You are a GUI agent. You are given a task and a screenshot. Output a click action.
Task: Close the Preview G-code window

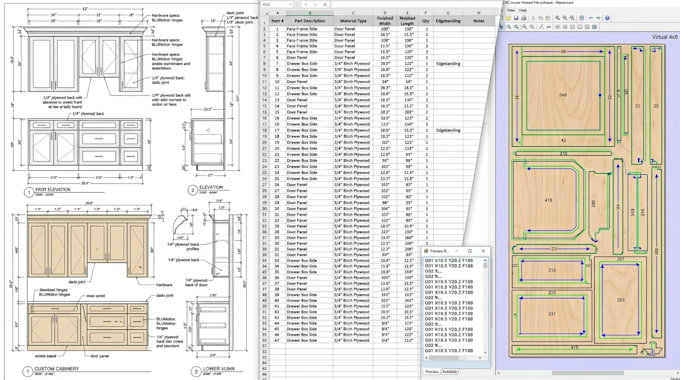point(484,251)
